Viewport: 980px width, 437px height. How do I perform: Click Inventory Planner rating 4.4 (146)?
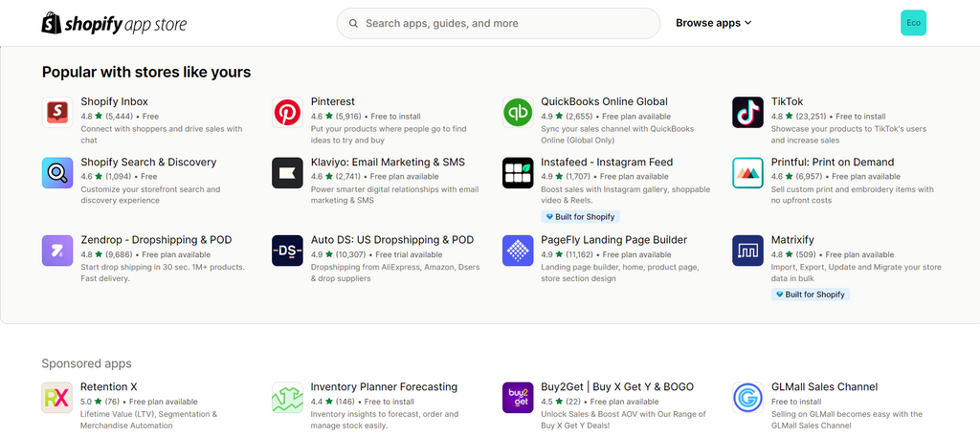[332, 402]
